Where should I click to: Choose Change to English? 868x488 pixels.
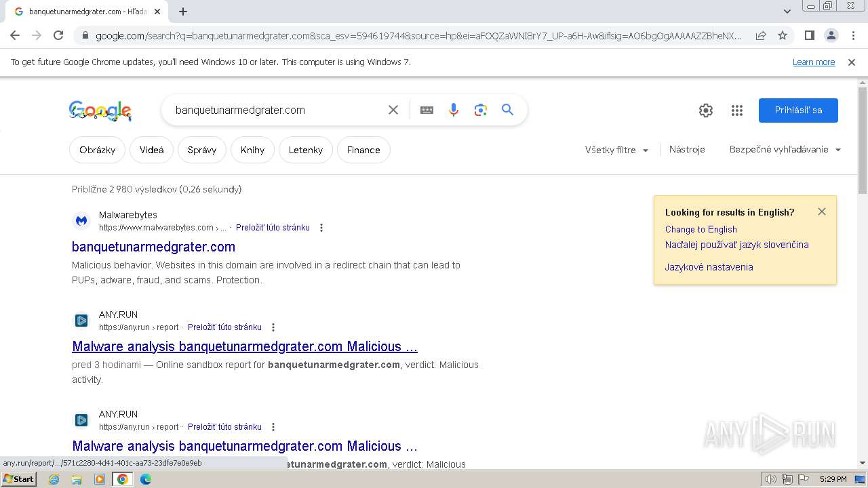coord(701,230)
